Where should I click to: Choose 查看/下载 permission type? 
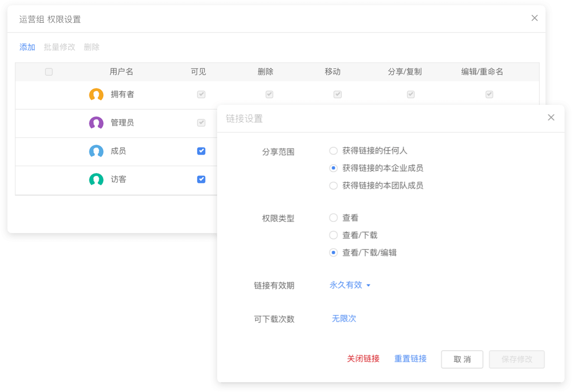(x=334, y=235)
